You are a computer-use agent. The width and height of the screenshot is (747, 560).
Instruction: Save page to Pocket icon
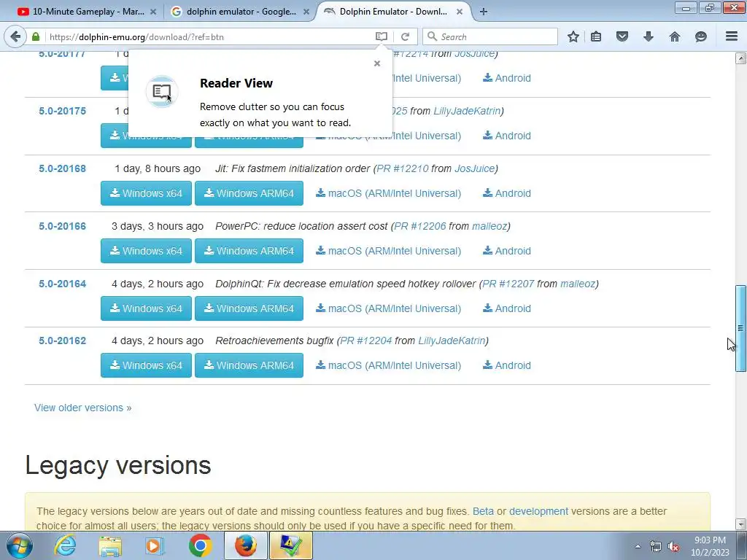point(622,36)
